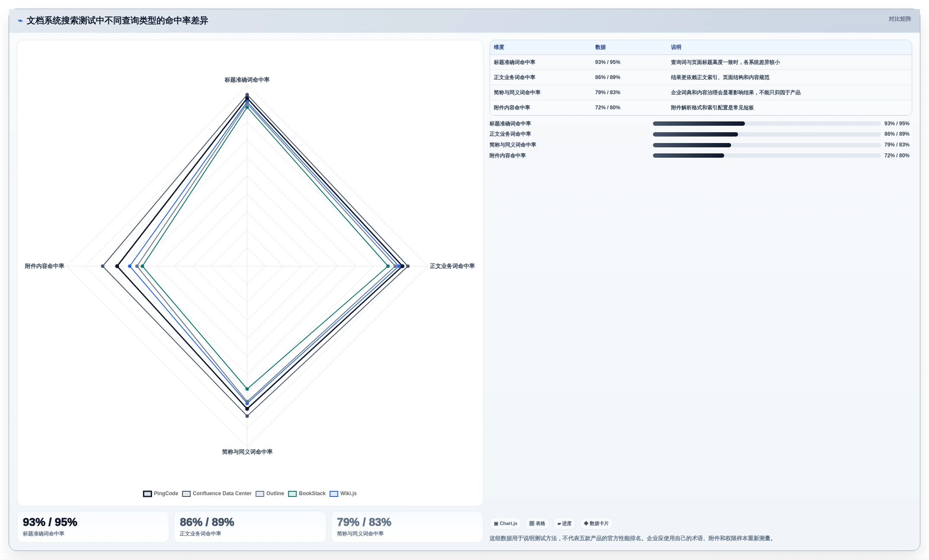Click progress bar for 标题准确词命中率
Screen dimensions: 929x560
pyautogui.click(x=767, y=124)
